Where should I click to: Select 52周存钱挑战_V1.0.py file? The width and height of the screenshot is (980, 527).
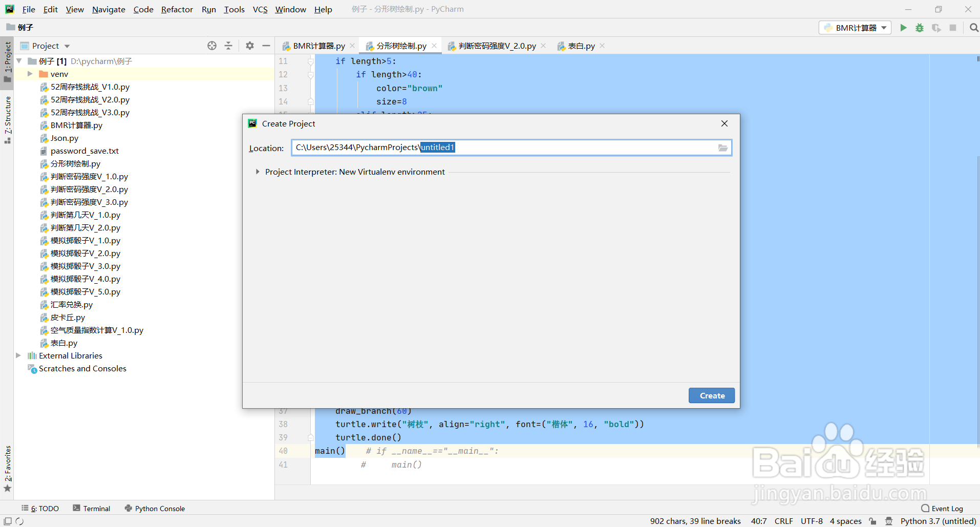coord(90,87)
